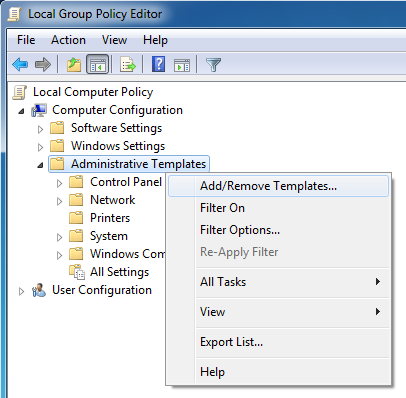Expand the Software Settings node

click(x=40, y=129)
